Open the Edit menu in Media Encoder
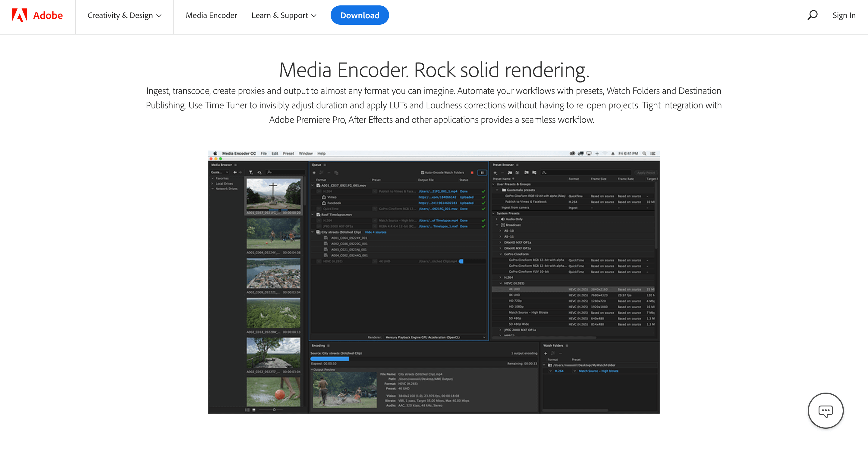Viewport: 868px width, 451px height. (x=275, y=154)
